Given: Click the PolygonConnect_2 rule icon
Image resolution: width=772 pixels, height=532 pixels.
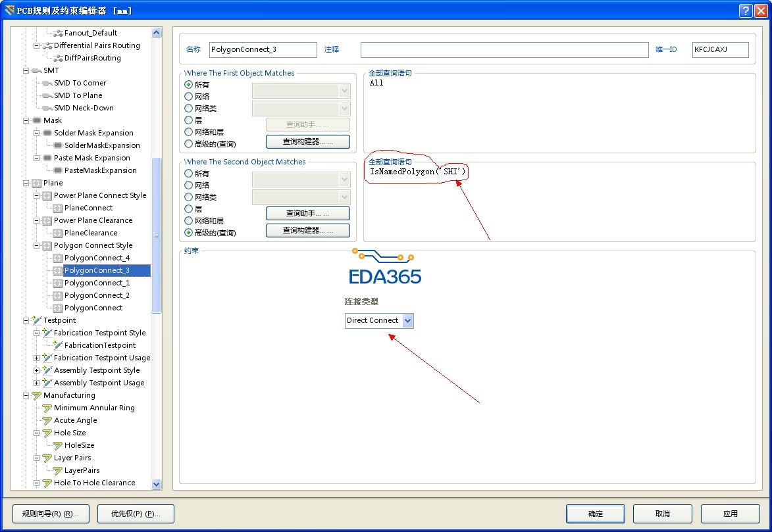Looking at the screenshot, I should click(x=58, y=295).
